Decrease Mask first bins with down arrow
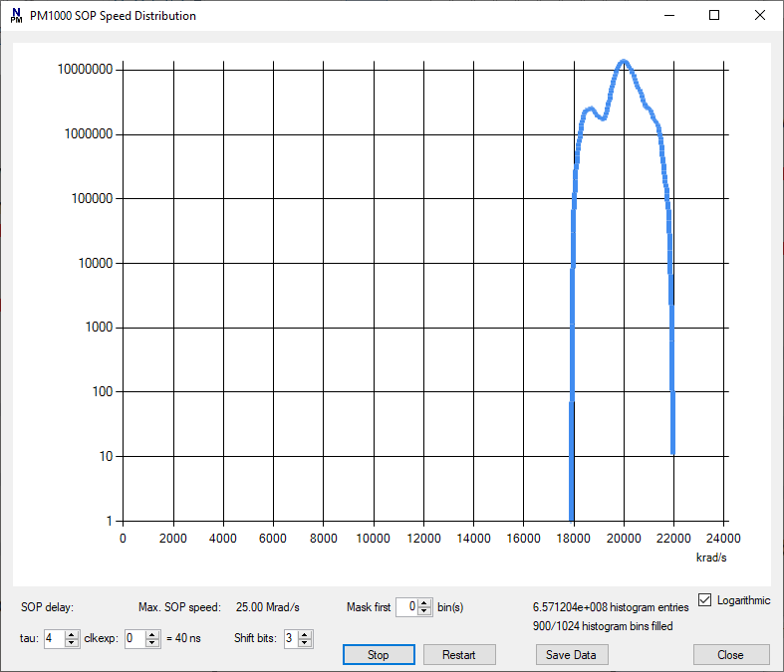This screenshot has height=672, width=784. 425,611
